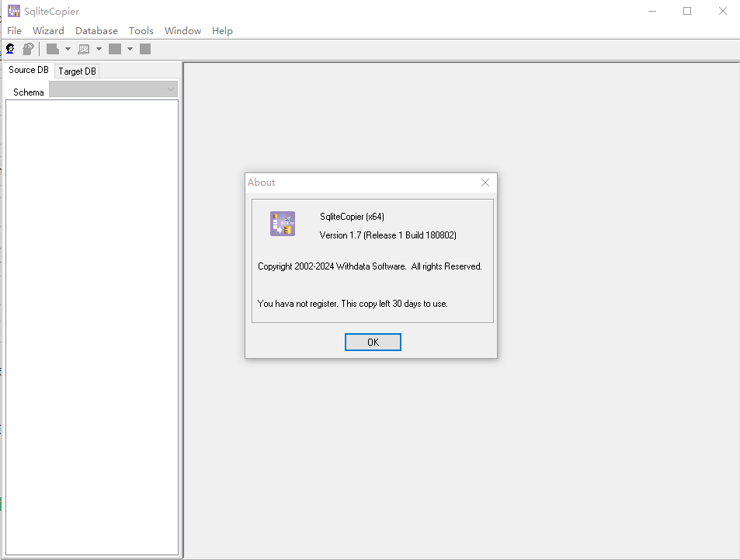Expand the Schema combo box
Viewport: 740px width, 560px height.
[x=171, y=90]
